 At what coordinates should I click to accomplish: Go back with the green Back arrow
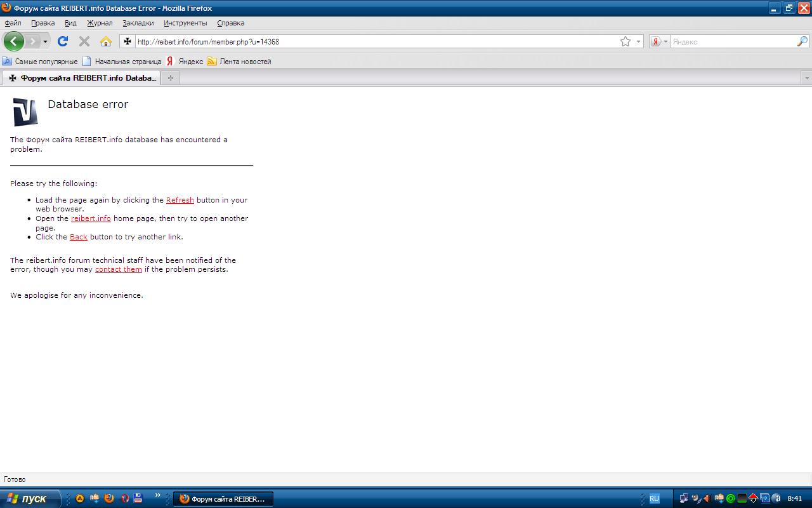(13, 41)
